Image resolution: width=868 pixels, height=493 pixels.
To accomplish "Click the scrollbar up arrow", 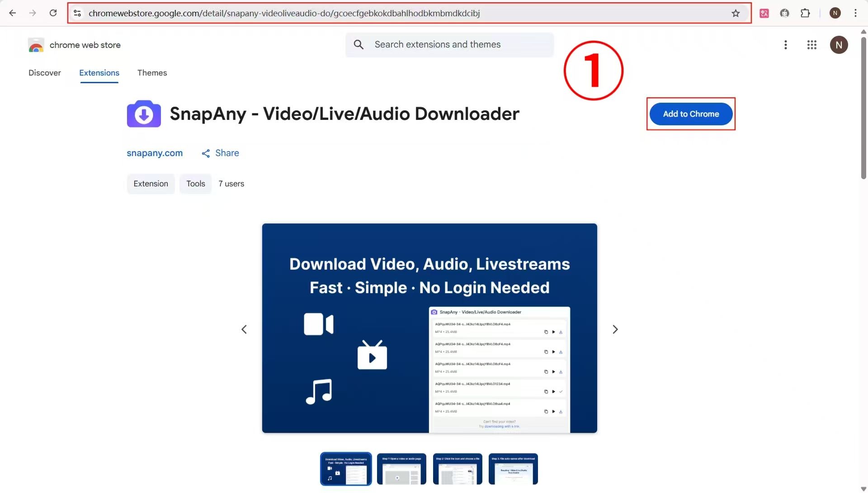I will point(863,32).
